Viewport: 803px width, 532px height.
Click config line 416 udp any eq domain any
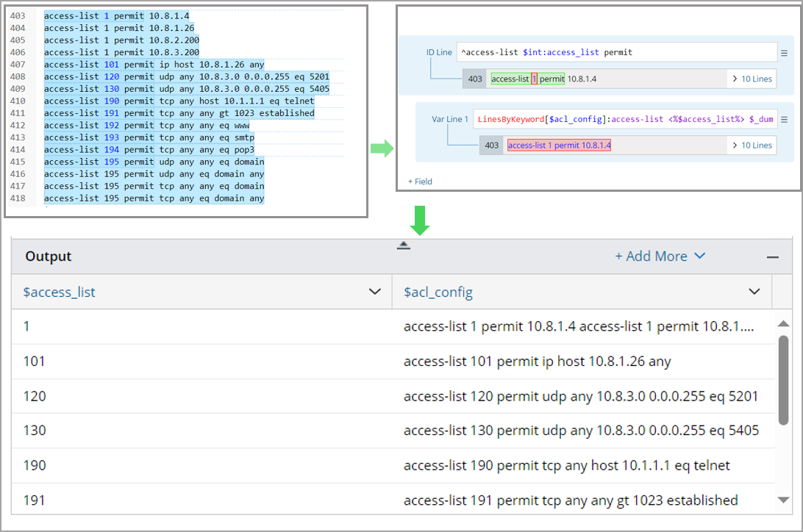pos(154,174)
